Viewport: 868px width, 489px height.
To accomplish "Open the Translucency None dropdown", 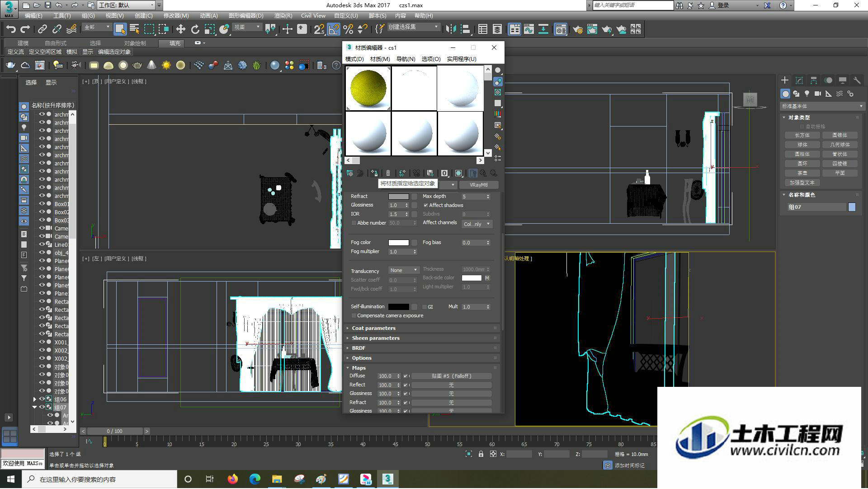I will pos(403,270).
